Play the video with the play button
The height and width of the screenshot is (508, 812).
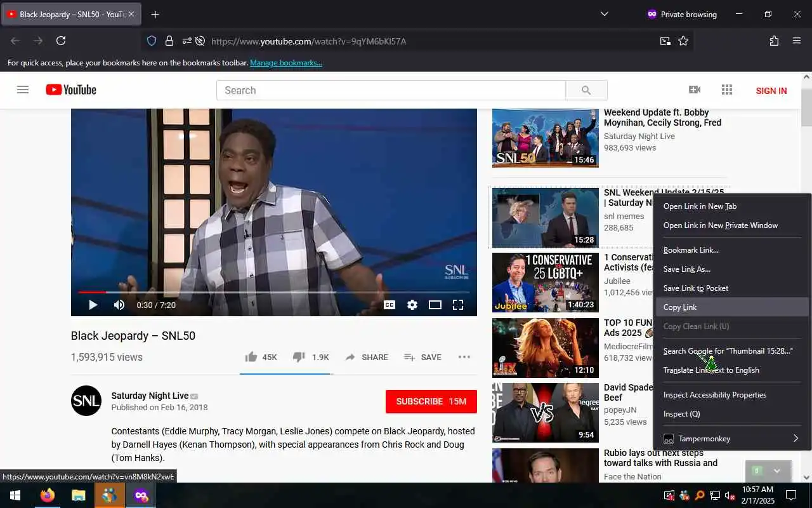click(x=93, y=305)
